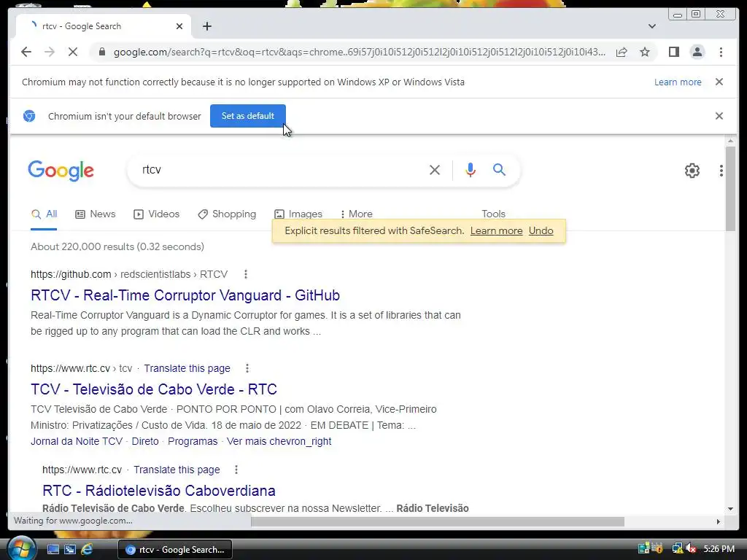Click the volume tray icon
This screenshot has width=747, height=560.
click(x=691, y=549)
